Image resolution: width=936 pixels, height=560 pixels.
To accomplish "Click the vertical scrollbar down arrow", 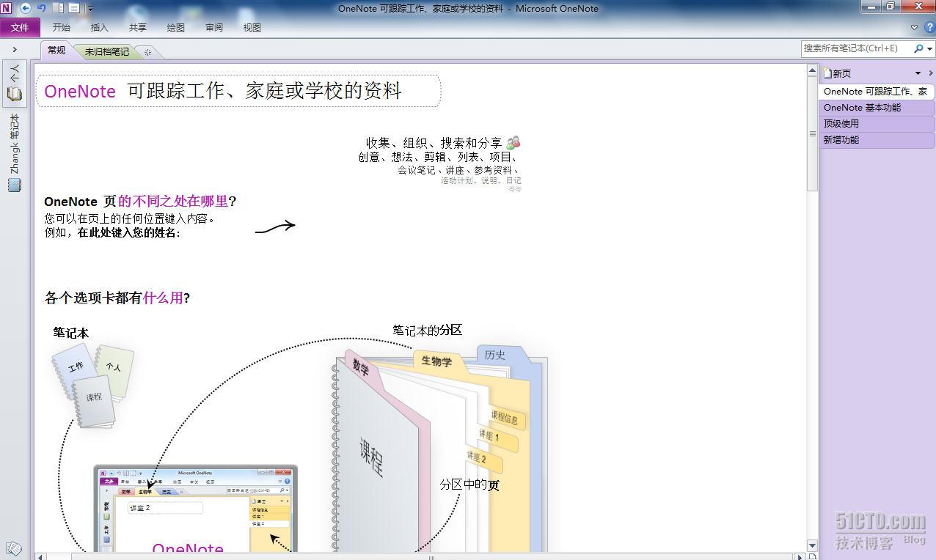I will coord(813,545).
